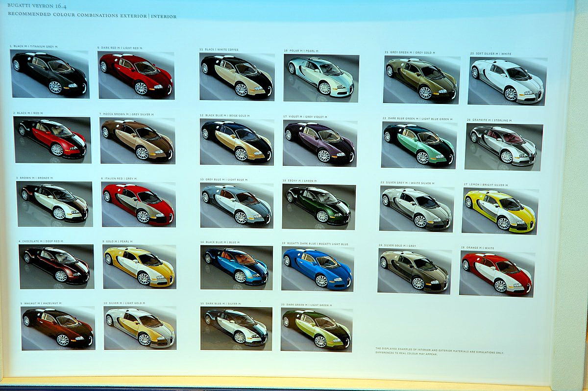Select the Black M Red M car image
Viewport: 588px width, 391px height.
[x=52, y=140]
